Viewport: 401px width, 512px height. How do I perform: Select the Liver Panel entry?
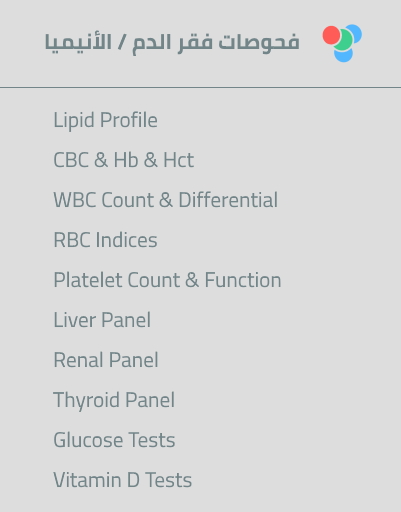point(102,320)
